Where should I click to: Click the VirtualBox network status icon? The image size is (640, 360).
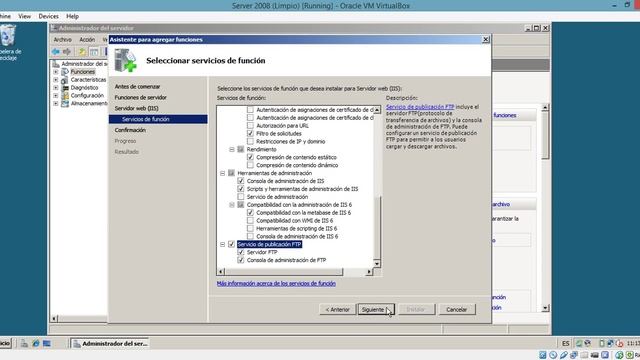coord(574,355)
